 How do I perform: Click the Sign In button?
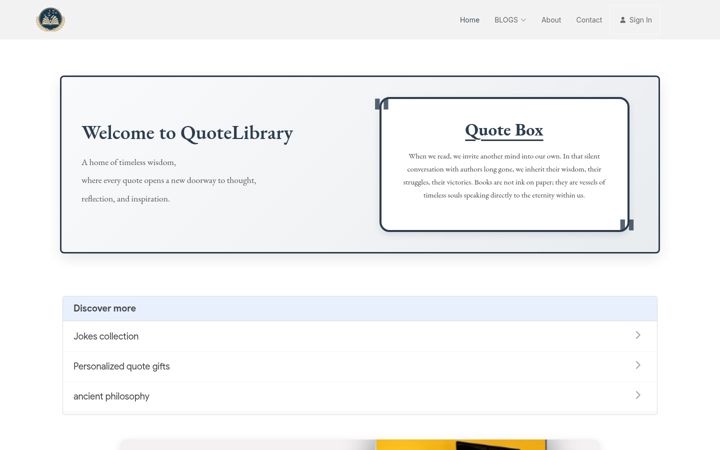point(636,20)
